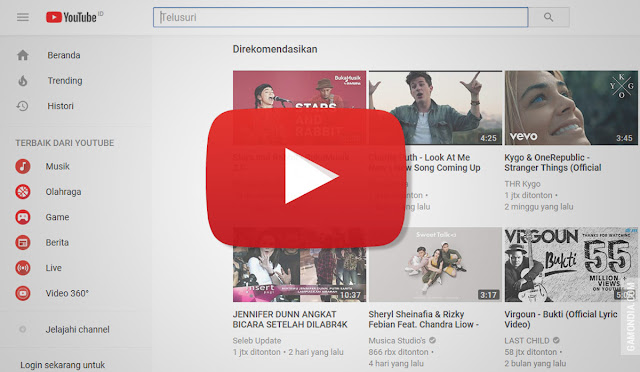The height and width of the screenshot is (372, 640).
Task: Open the hamburger guide menu
Action: click(x=23, y=17)
